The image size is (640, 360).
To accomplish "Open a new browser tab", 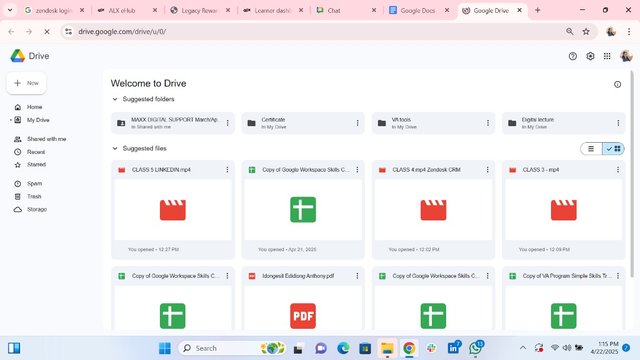I will [x=538, y=11].
